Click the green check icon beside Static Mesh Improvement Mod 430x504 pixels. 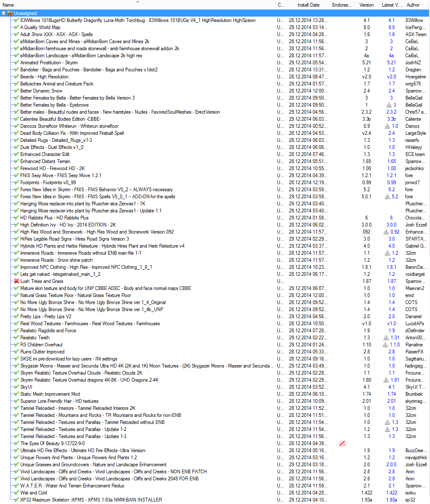(x=17, y=394)
